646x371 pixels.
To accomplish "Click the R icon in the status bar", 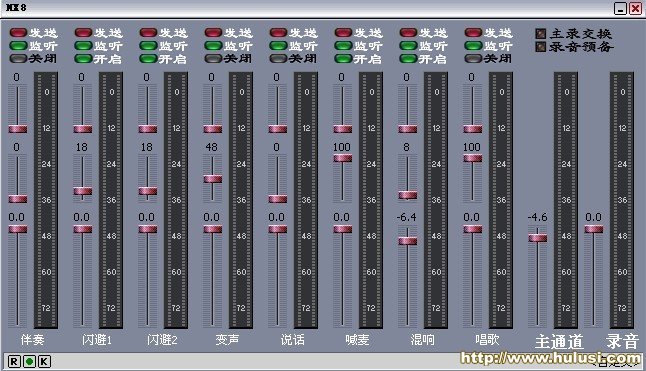I will pos(14,362).
